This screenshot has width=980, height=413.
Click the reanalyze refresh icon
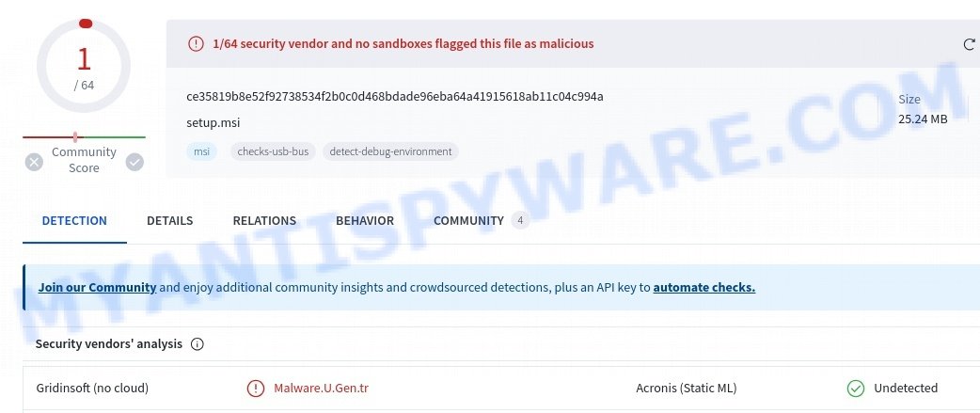pyautogui.click(x=970, y=43)
